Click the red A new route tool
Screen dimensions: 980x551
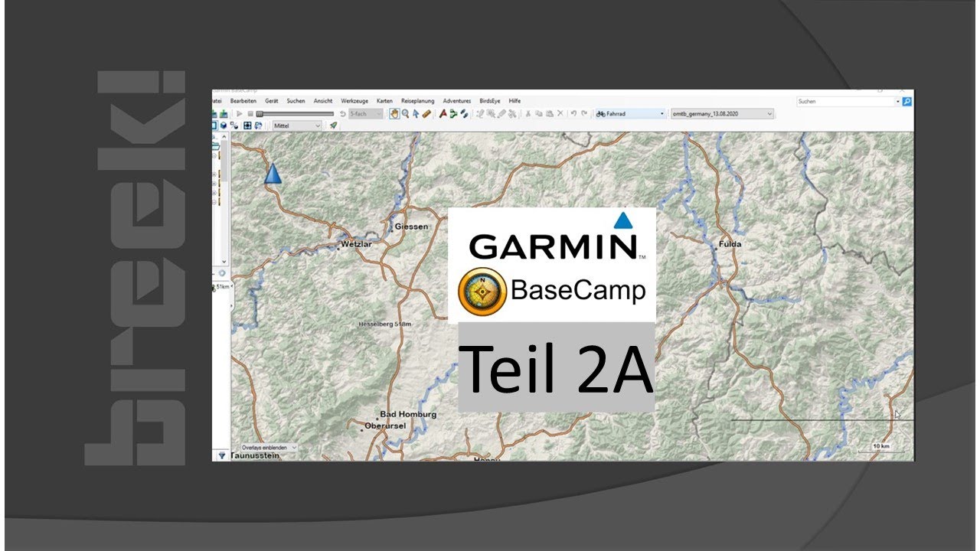[444, 114]
